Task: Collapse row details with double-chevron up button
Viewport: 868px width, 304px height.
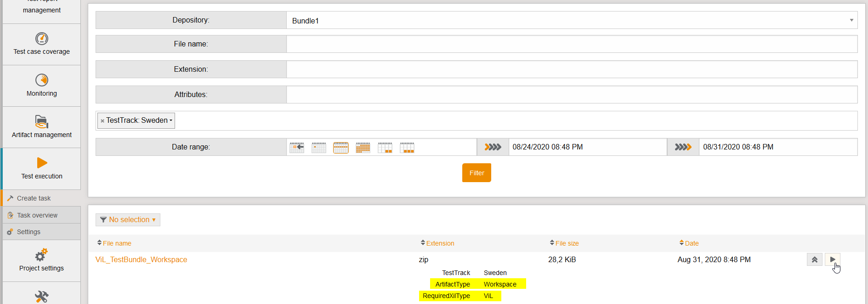Action: tap(814, 259)
